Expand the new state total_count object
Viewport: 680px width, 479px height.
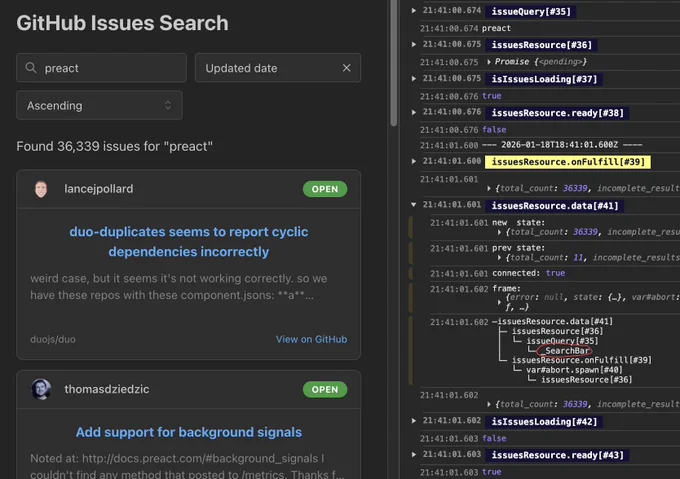(499, 232)
